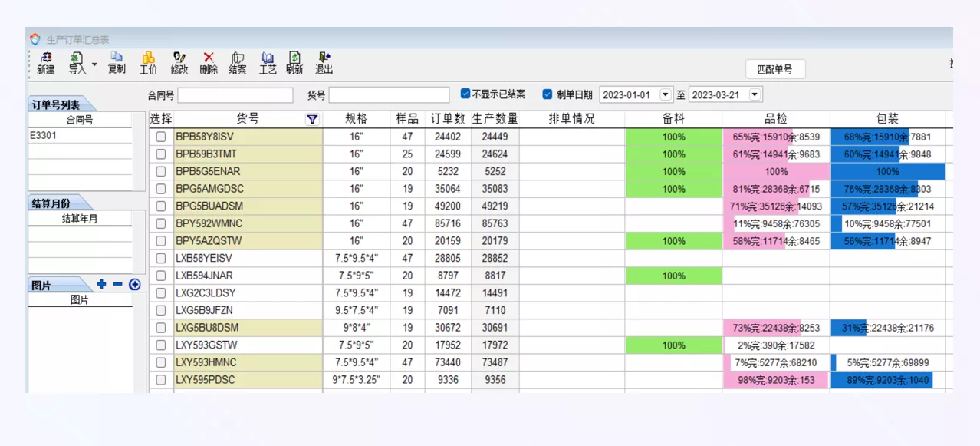This screenshot has width=980, height=446.
Task: Check the box for row LXY595PDSC
Action: click(x=161, y=379)
